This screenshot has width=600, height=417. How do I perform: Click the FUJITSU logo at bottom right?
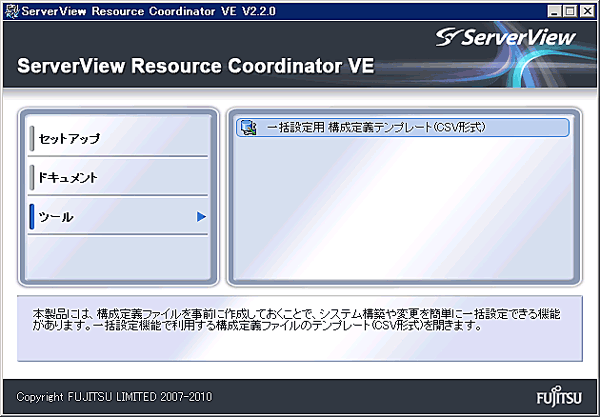tap(559, 396)
